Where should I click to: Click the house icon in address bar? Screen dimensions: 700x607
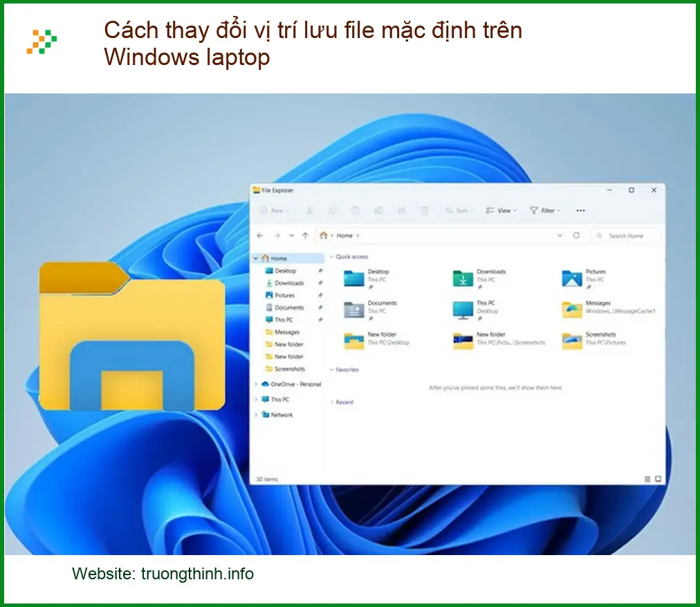[324, 235]
